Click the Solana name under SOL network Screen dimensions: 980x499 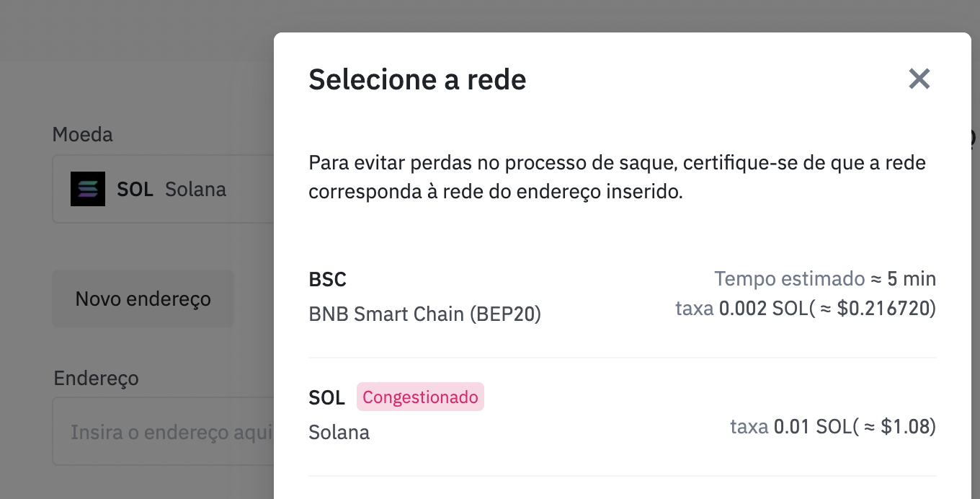coord(339,433)
